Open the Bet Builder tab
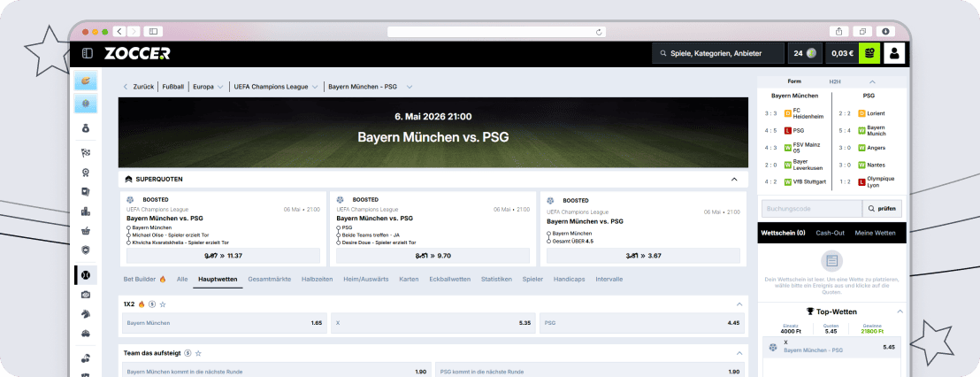Viewport: 980px width, 377px height. pos(144,280)
